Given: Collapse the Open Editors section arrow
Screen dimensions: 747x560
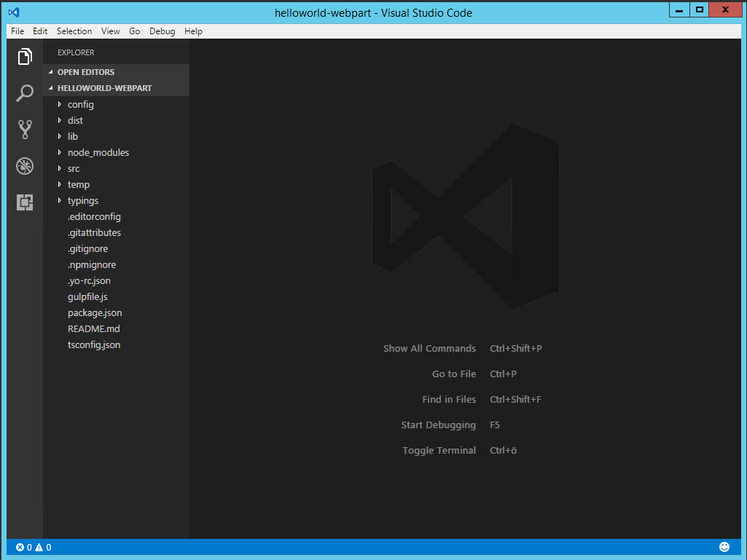Looking at the screenshot, I should pyautogui.click(x=51, y=72).
